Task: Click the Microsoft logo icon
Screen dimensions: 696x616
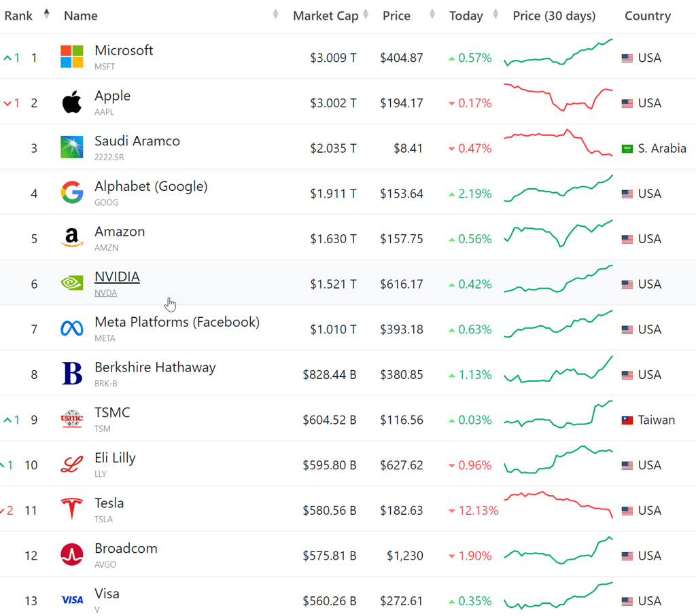Action: click(x=72, y=57)
